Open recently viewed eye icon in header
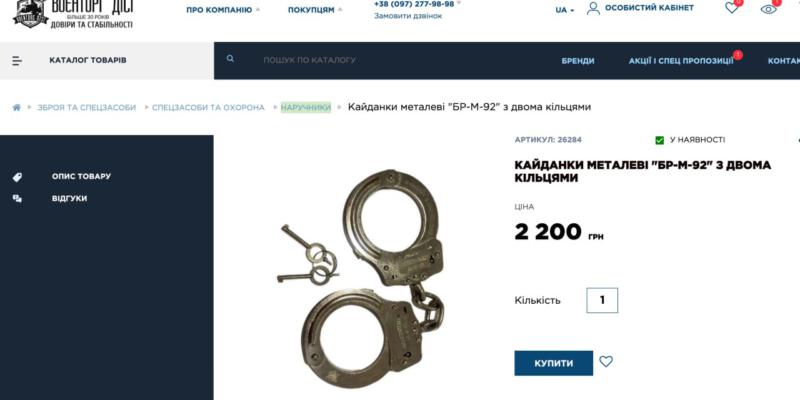800x400 pixels. coord(768,9)
